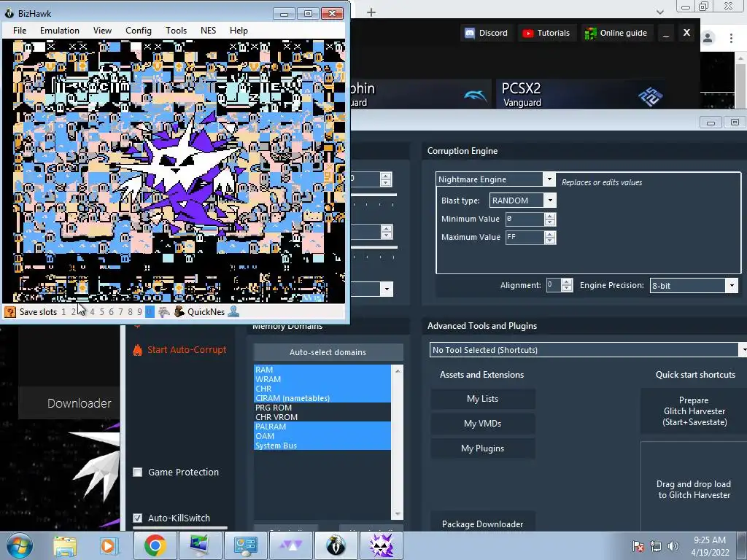Open the BizHawk Config menu

[x=138, y=31]
